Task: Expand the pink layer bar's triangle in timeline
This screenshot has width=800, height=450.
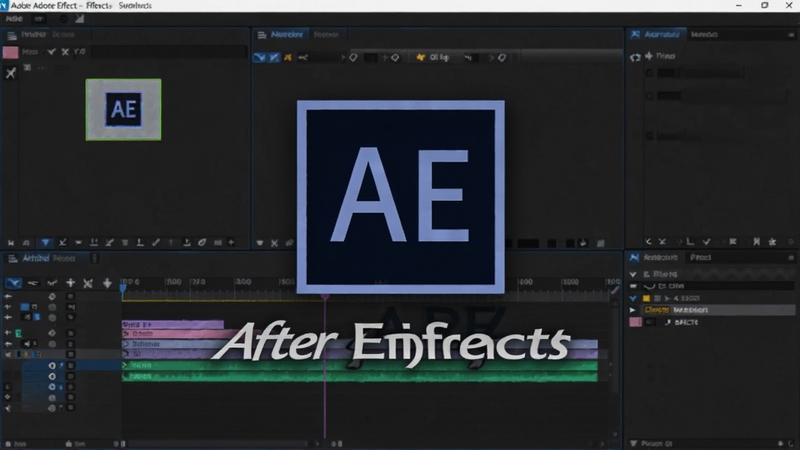Action: pos(126,334)
